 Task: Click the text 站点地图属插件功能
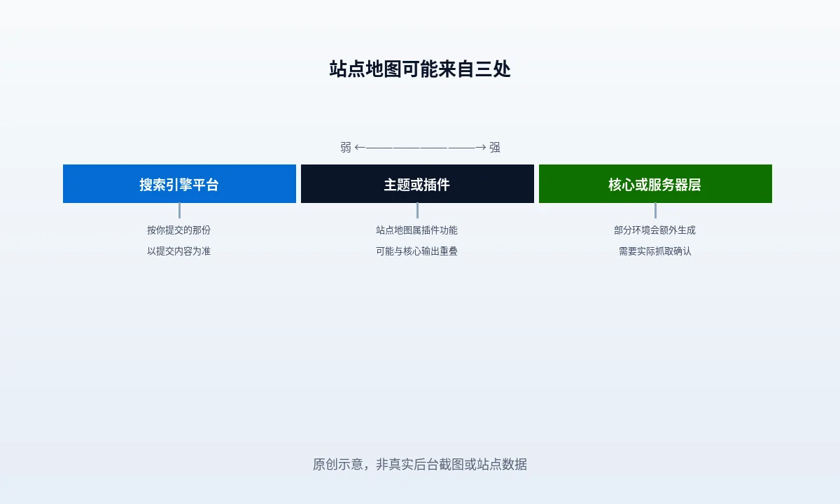[416, 230]
